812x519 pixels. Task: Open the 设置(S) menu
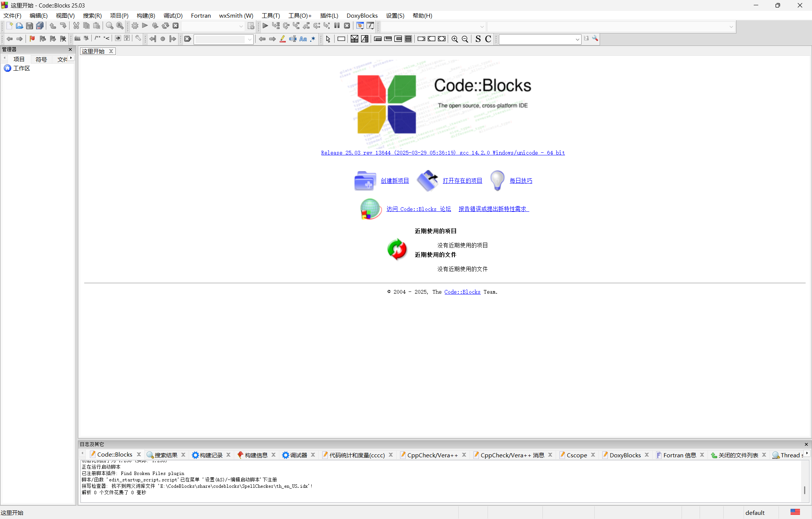tap(395, 15)
